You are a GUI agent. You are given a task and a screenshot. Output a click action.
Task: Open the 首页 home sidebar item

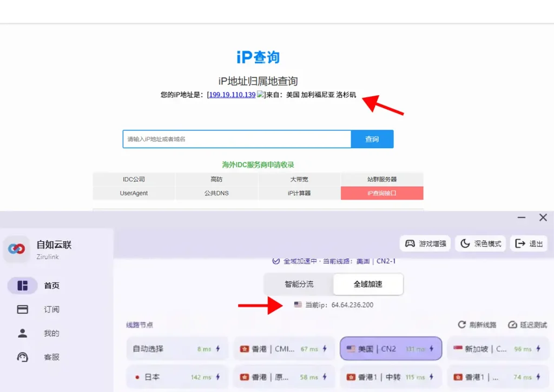pos(34,285)
